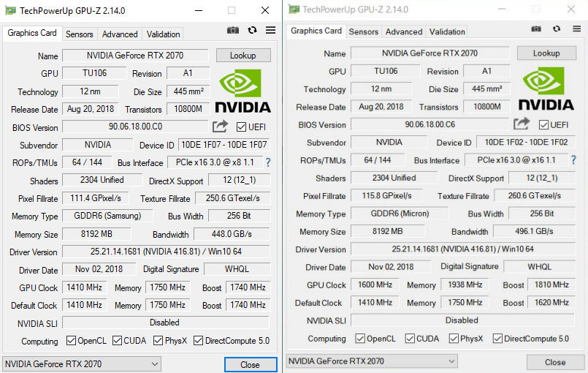588x373 pixels.
Task: Toggle DirectCompute 5.0 checkbox in left window
Action: pyautogui.click(x=199, y=340)
